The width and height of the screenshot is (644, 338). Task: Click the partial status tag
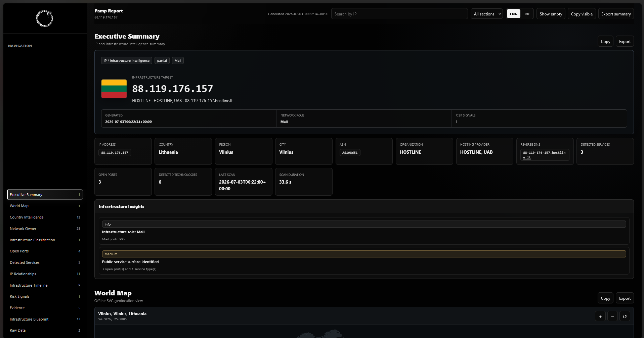tap(162, 60)
